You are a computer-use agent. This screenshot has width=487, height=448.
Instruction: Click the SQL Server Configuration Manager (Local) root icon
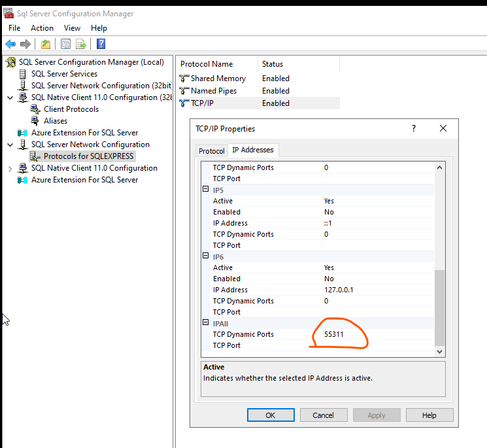click(x=11, y=62)
